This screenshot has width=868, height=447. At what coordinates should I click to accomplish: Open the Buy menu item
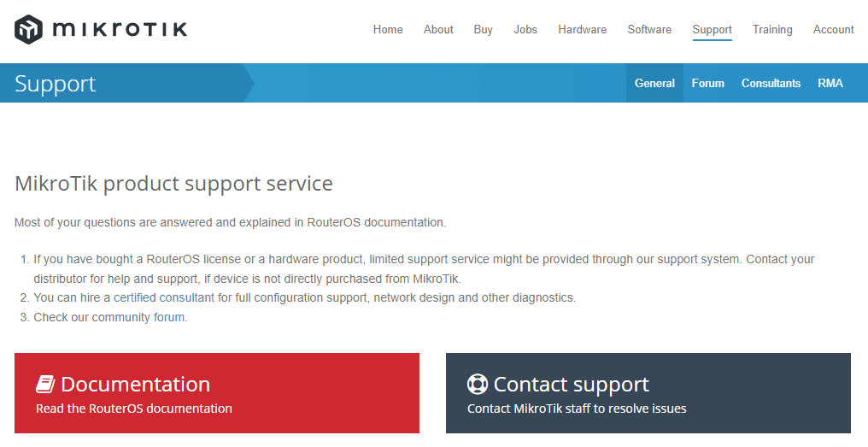pos(483,29)
